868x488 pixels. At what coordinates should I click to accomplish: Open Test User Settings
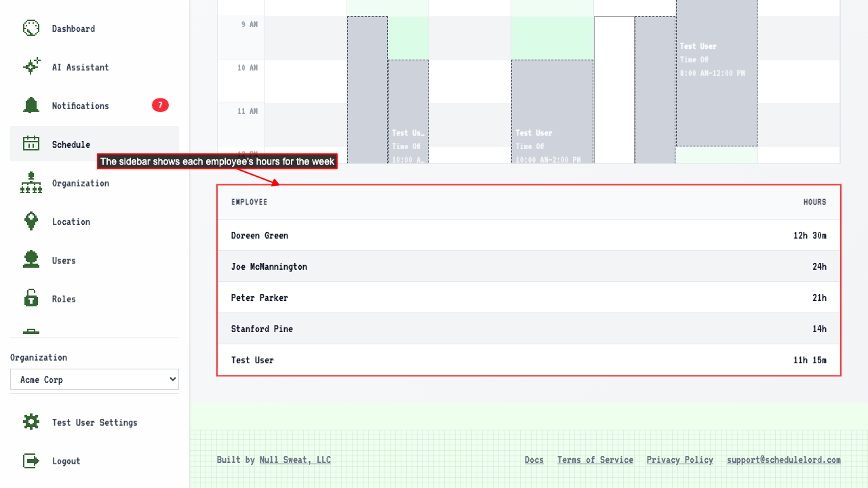tap(94, 422)
